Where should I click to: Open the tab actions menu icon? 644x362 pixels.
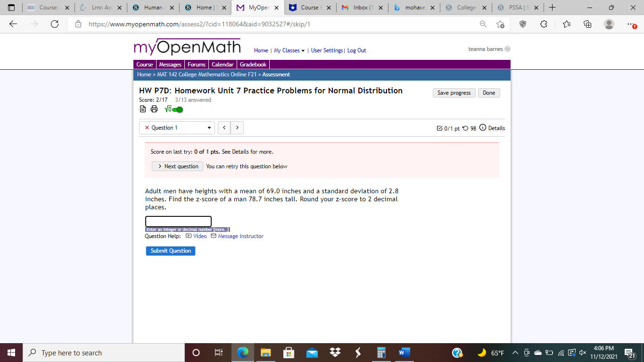coord(12,8)
